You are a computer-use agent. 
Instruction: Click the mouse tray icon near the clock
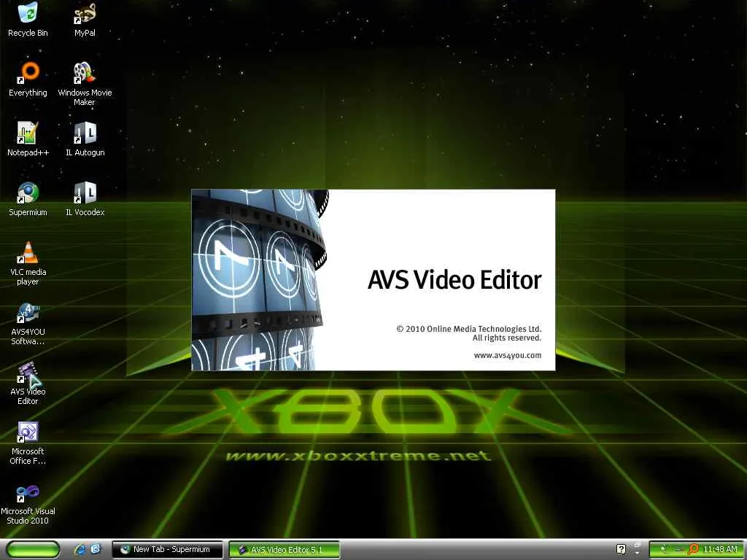(662, 550)
